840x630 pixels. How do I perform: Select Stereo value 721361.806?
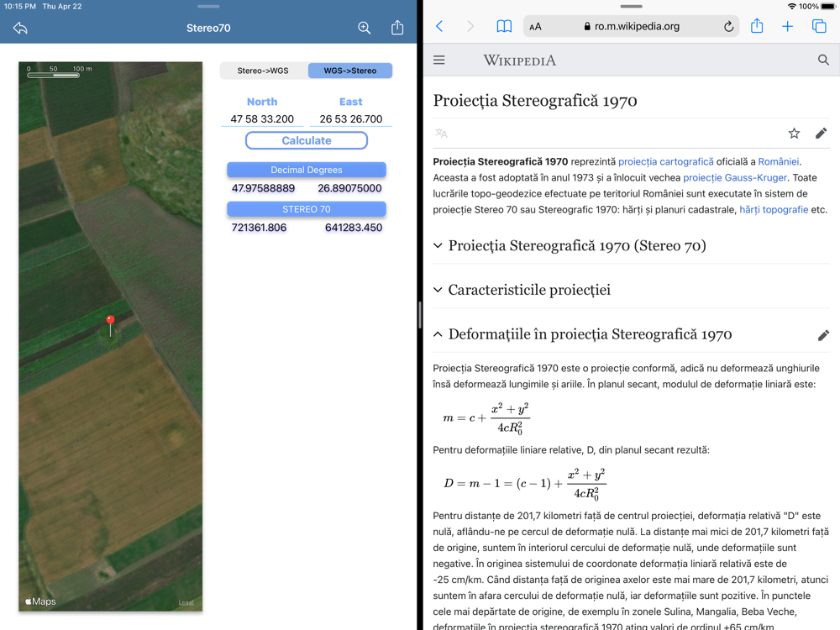(x=259, y=228)
